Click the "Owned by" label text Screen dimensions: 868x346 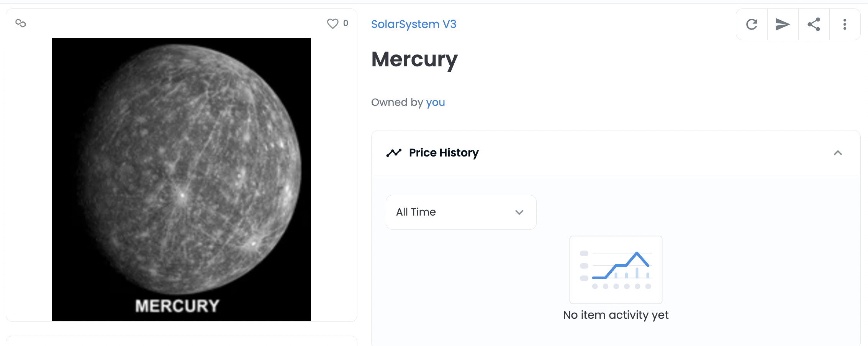(x=397, y=102)
